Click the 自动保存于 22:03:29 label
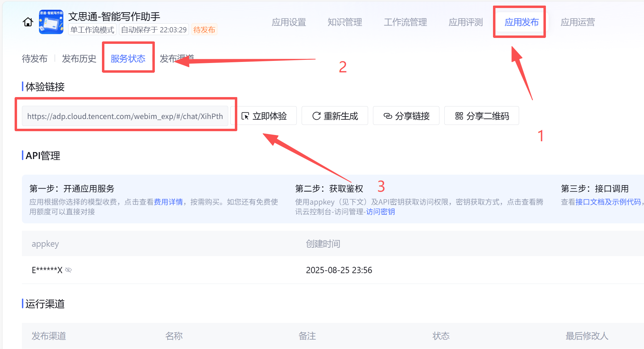The width and height of the screenshot is (644, 349). click(154, 30)
